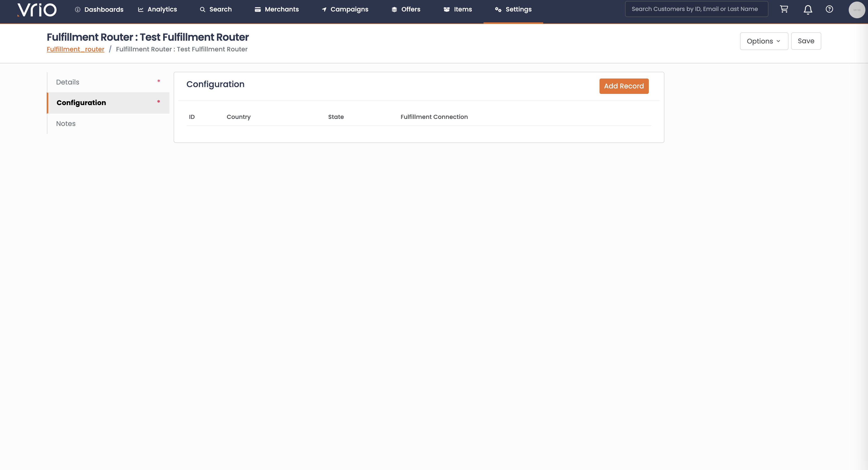Click the Merchants card icon
This screenshot has width=868, height=470.
click(258, 9)
